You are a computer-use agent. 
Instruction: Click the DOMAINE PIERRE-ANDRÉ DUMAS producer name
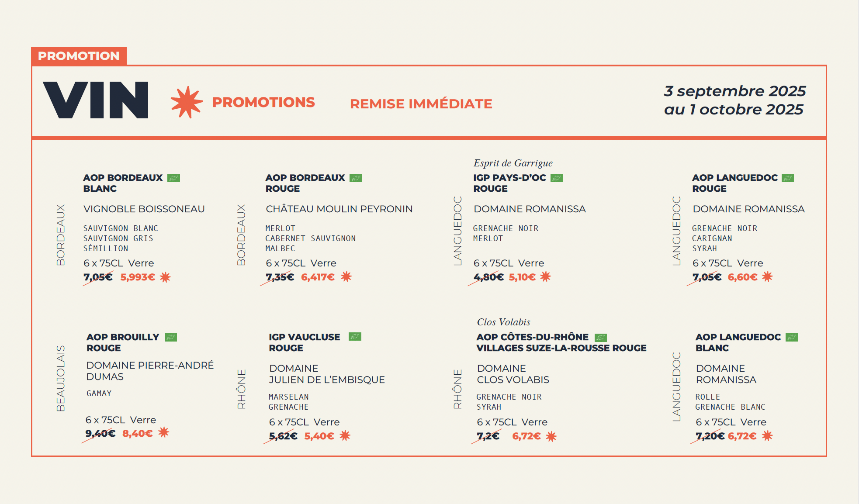[150, 371]
